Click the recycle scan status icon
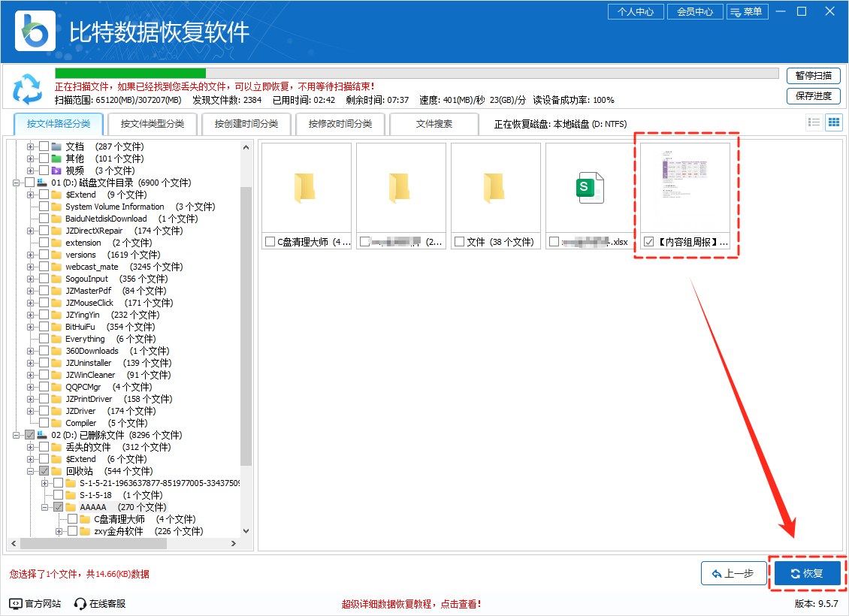The width and height of the screenshot is (849, 616). tap(28, 89)
